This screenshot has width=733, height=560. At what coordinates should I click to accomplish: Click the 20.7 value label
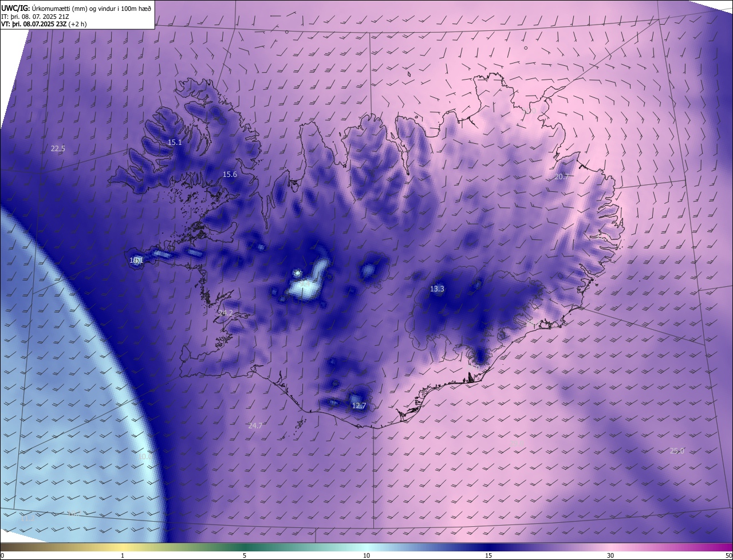(x=562, y=176)
